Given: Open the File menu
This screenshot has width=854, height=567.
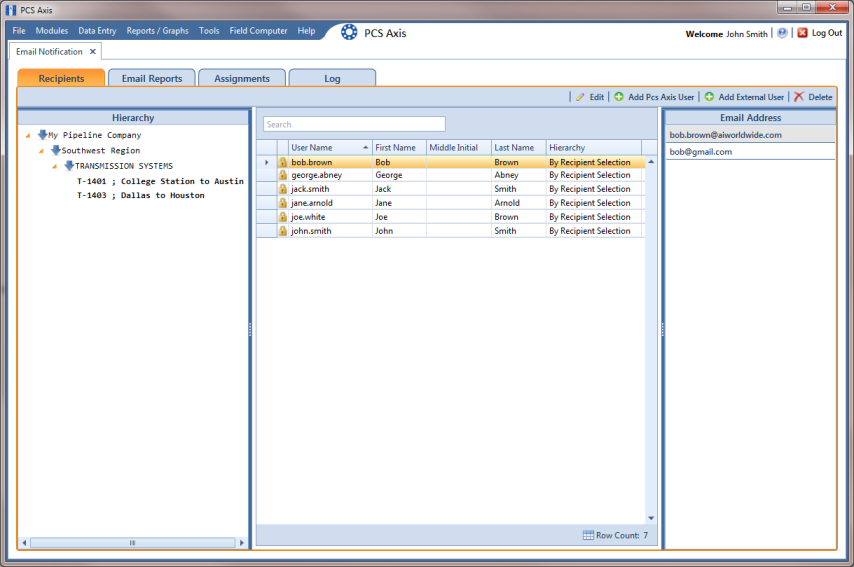Looking at the screenshot, I should tap(19, 31).
